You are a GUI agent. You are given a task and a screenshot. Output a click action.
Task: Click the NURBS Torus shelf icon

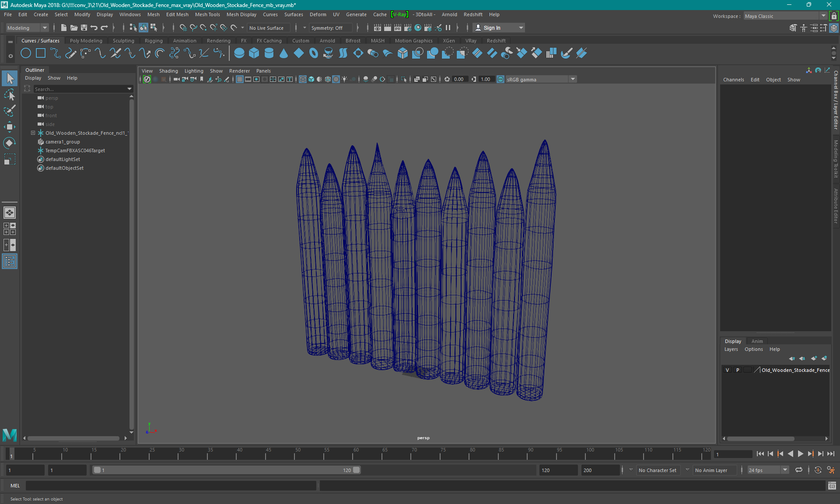tap(314, 53)
